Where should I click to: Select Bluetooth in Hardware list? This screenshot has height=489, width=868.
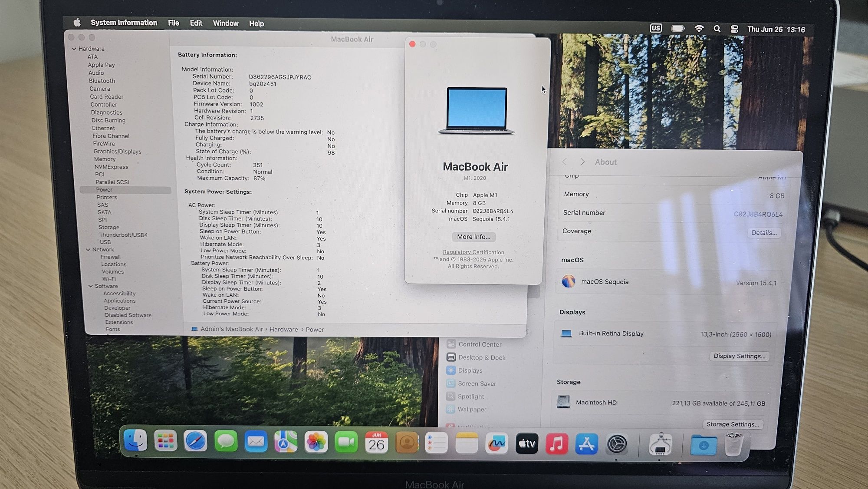click(x=102, y=81)
